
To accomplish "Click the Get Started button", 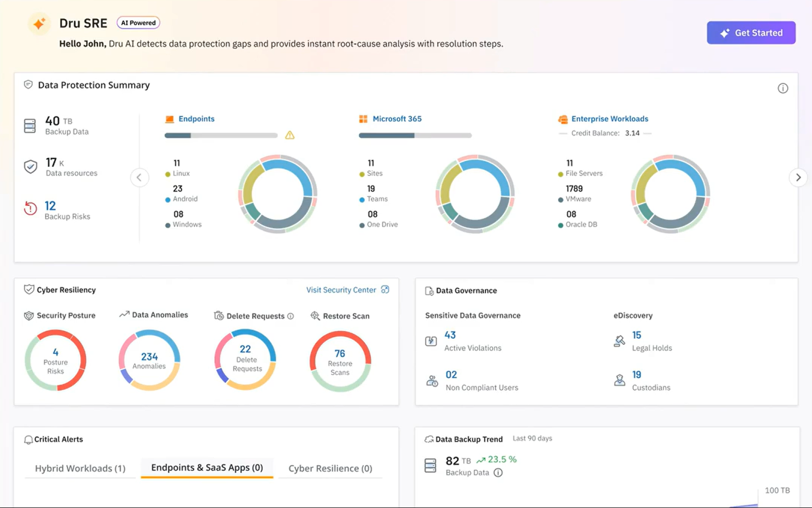I will pyautogui.click(x=751, y=33).
